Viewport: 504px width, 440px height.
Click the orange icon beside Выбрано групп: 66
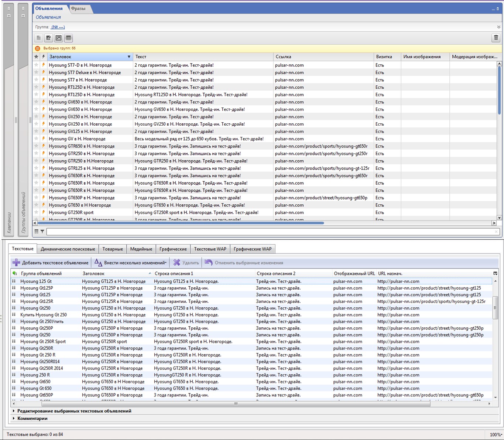(38, 48)
